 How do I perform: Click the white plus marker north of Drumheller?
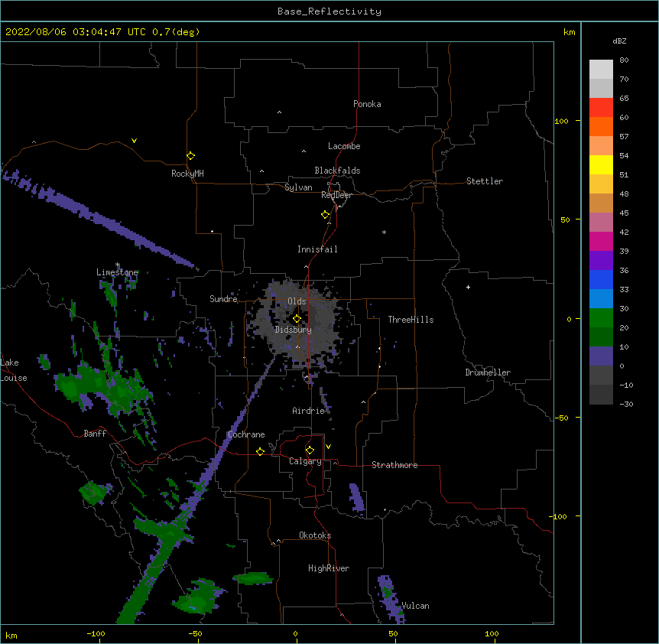(468, 287)
